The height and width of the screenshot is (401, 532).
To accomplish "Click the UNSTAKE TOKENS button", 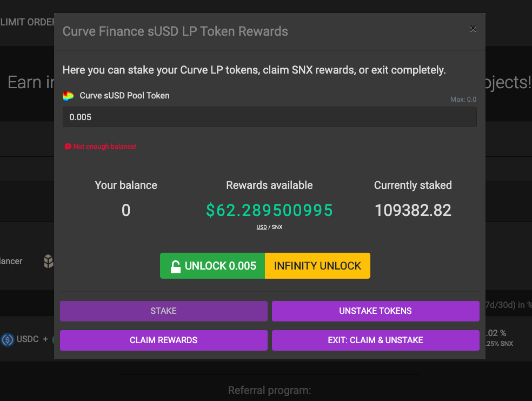I will (376, 311).
